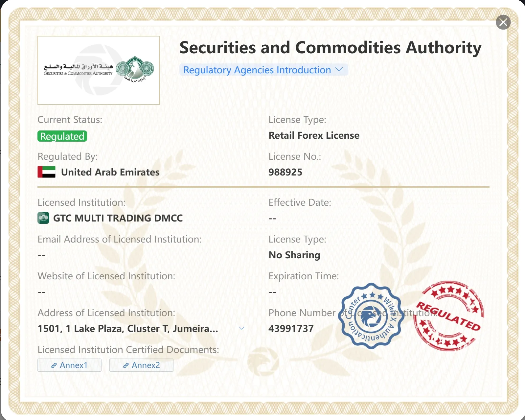Click the GTC Multi Trading institution icon
525x420 pixels.
click(43, 218)
